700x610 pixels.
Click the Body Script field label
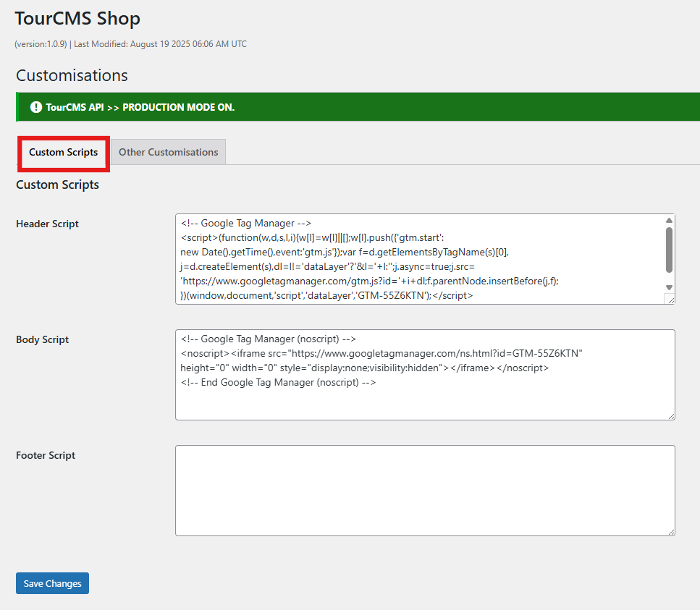pyautogui.click(x=43, y=339)
